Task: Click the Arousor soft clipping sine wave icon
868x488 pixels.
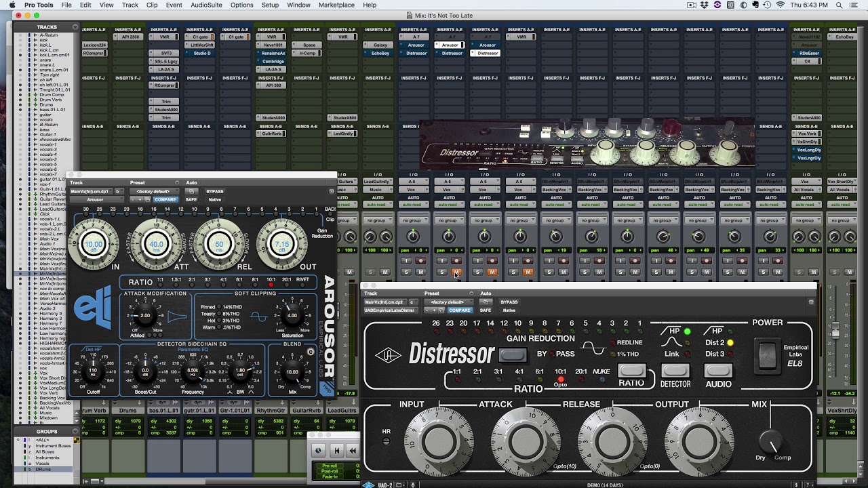Action: pos(258,316)
